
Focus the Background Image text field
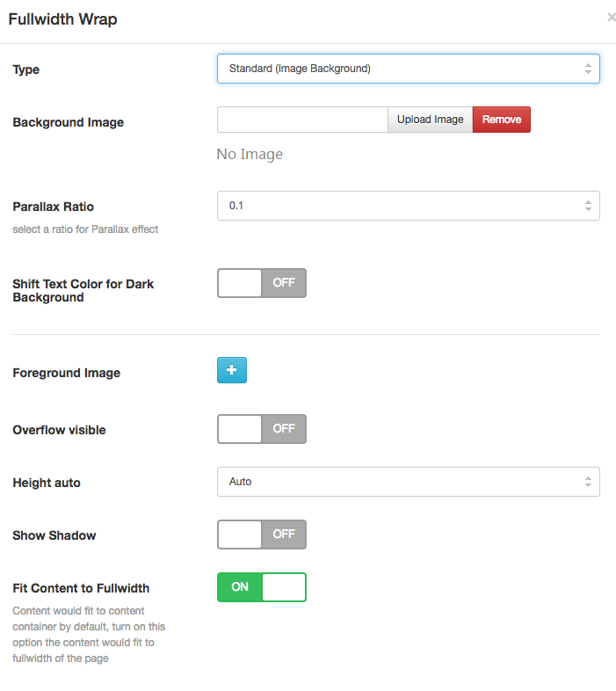(x=302, y=120)
